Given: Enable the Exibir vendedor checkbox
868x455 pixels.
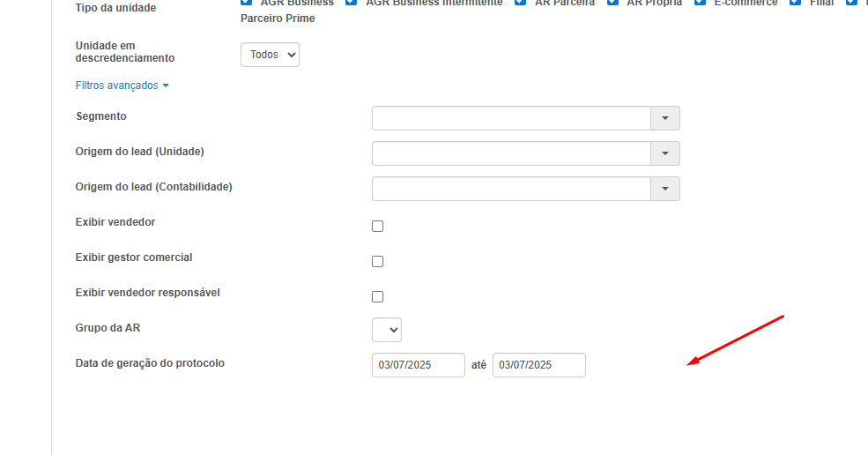Looking at the screenshot, I should pos(378,226).
